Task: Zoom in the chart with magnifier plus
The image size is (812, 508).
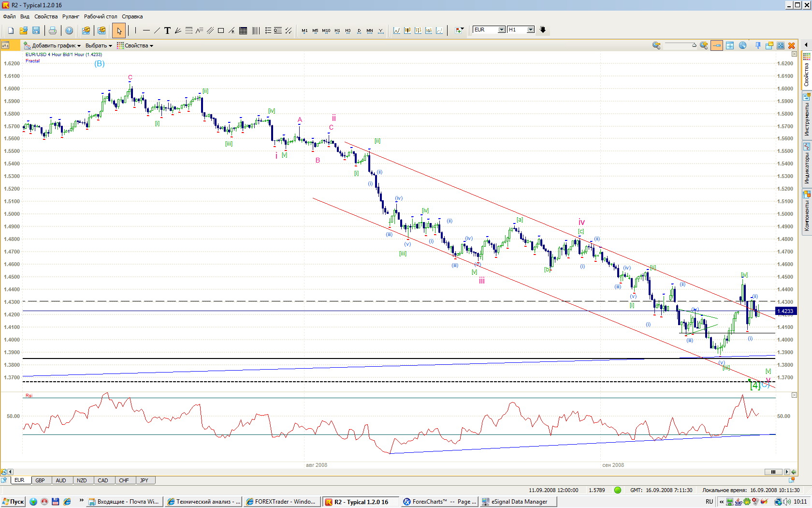Action: (704, 45)
